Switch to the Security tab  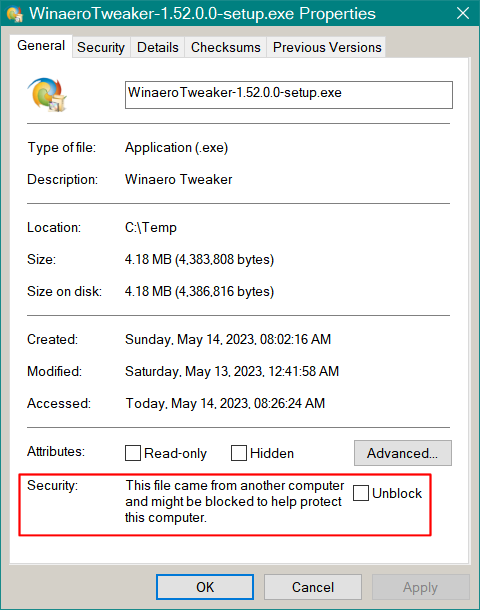pyautogui.click(x=101, y=47)
